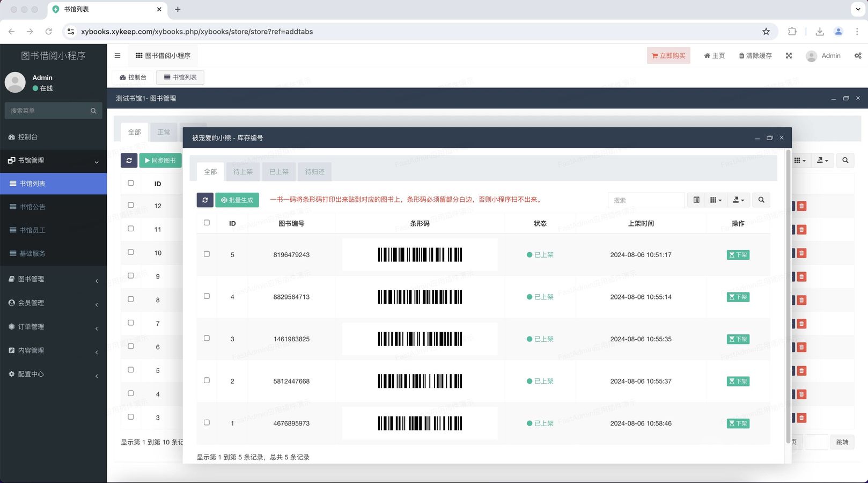Click the search magnifier icon in the dialog toolbar
Image resolution: width=868 pixels, height=483 pixels.
(761, 200)
